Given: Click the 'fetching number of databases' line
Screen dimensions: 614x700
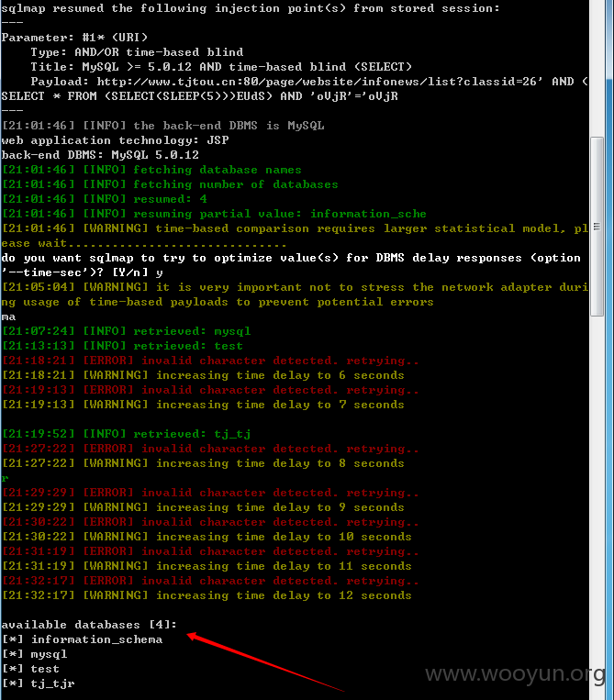Looking at the screenshot, I should (170, 184).
